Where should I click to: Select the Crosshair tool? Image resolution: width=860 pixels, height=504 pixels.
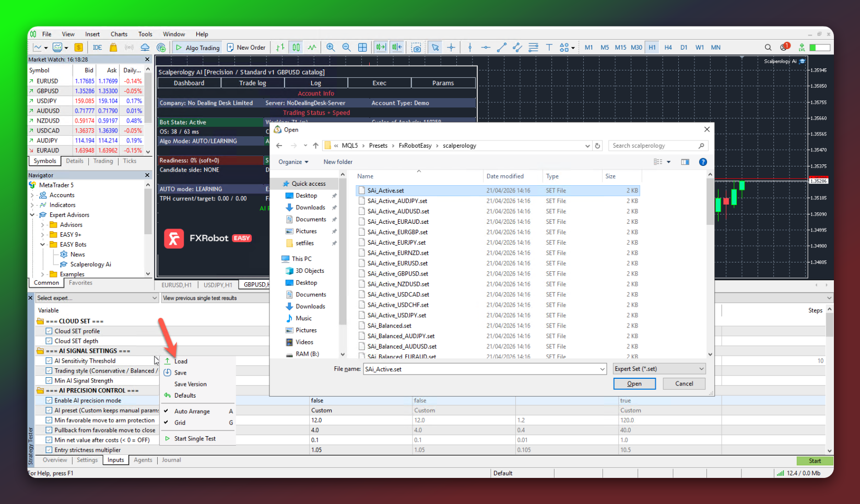click(451, 47)
